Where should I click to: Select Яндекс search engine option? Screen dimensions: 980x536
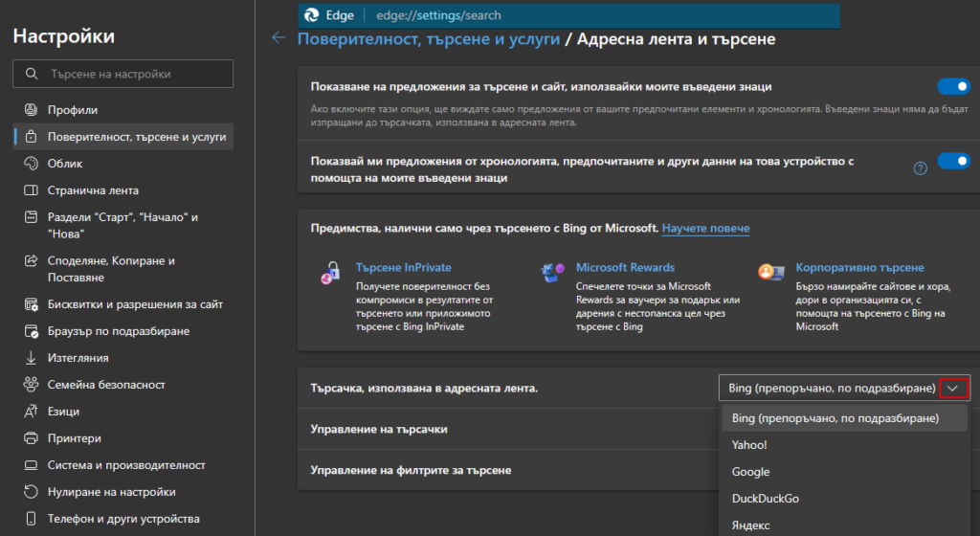coord(844,525)
